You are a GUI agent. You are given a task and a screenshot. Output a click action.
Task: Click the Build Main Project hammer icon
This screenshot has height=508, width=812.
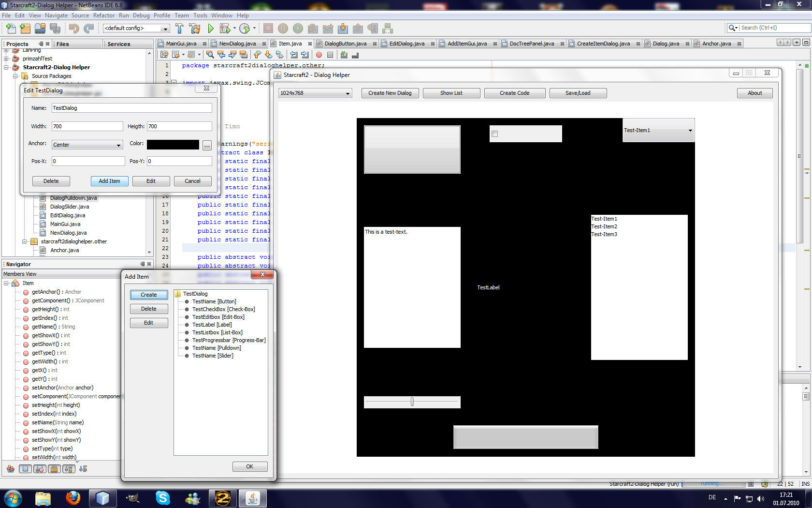tap(180, 29)
